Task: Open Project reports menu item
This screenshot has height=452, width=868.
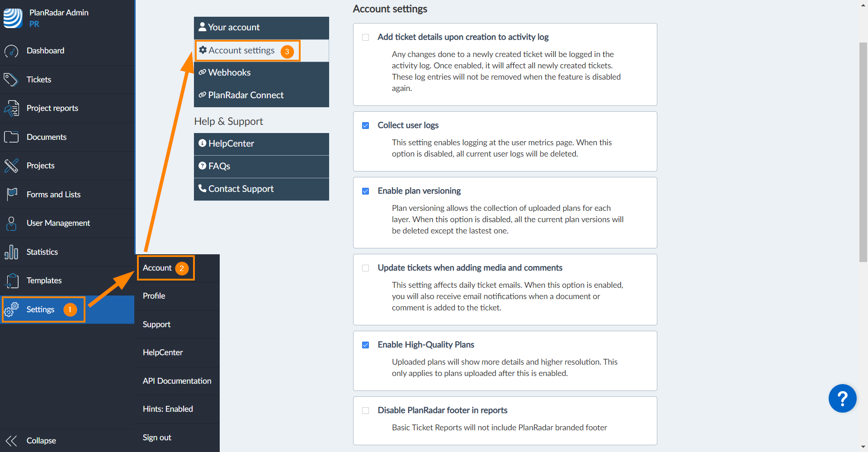Action: [67, 108]
